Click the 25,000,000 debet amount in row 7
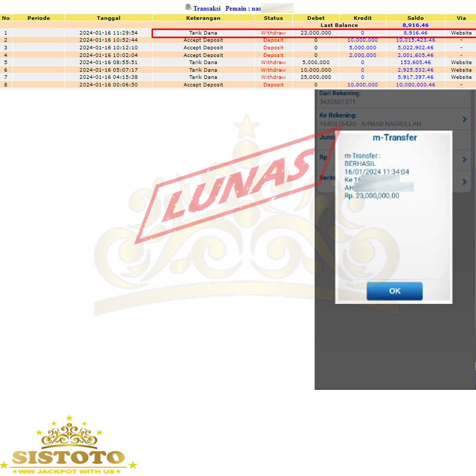This screenshot has height=476, width=476. pyautogui.click(x=316, y=77)
